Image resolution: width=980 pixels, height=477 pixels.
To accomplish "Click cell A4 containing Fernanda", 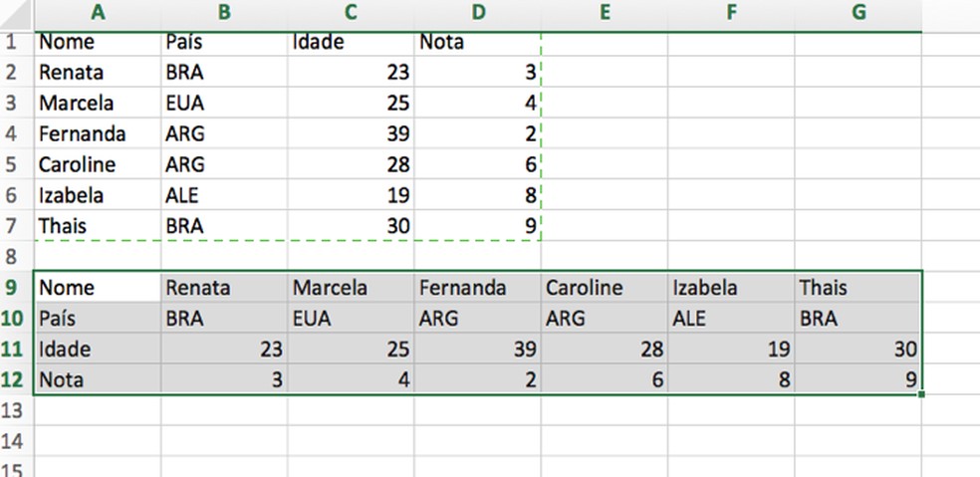I will point(98,134).
